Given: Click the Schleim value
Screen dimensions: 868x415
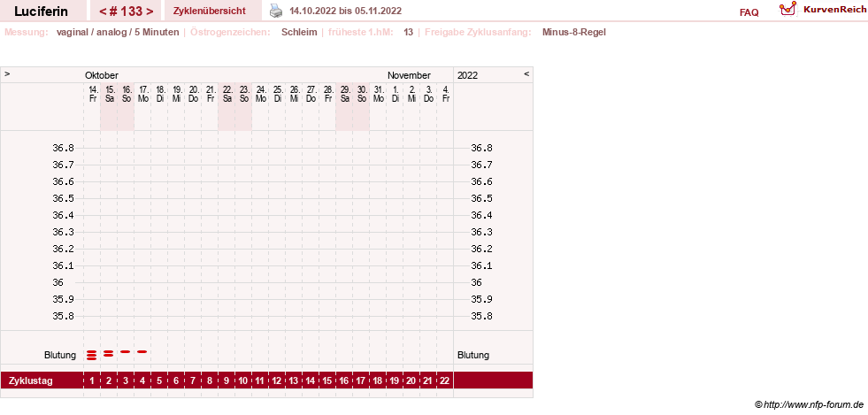Looking at the screenshot, I should tap(299, 32).
